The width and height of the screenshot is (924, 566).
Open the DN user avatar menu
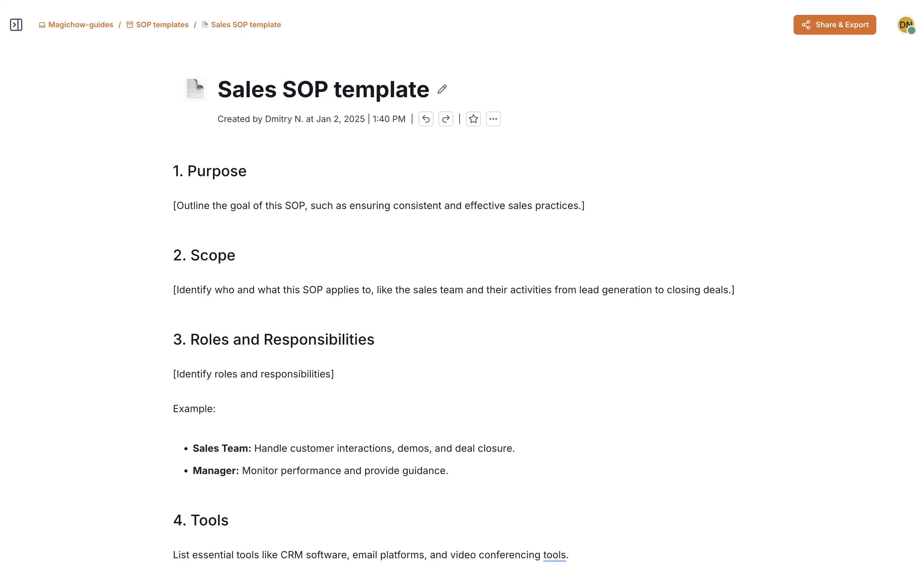(x=906, y=25)
